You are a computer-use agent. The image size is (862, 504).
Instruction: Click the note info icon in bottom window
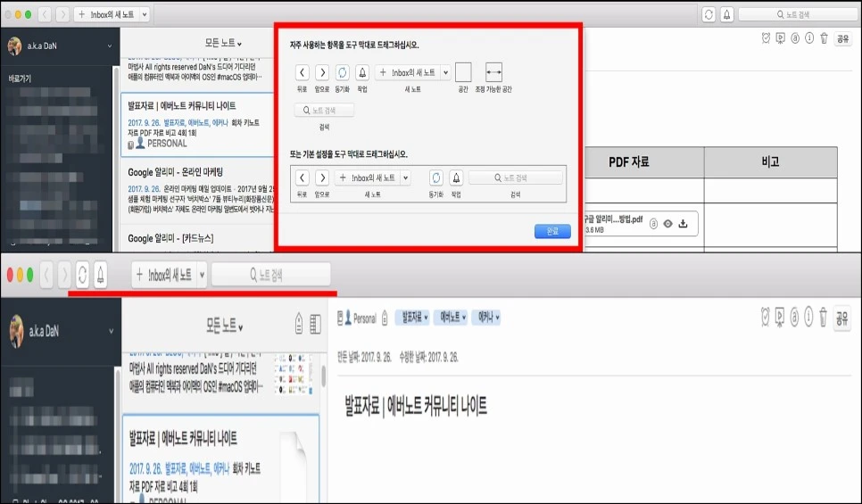808,317
